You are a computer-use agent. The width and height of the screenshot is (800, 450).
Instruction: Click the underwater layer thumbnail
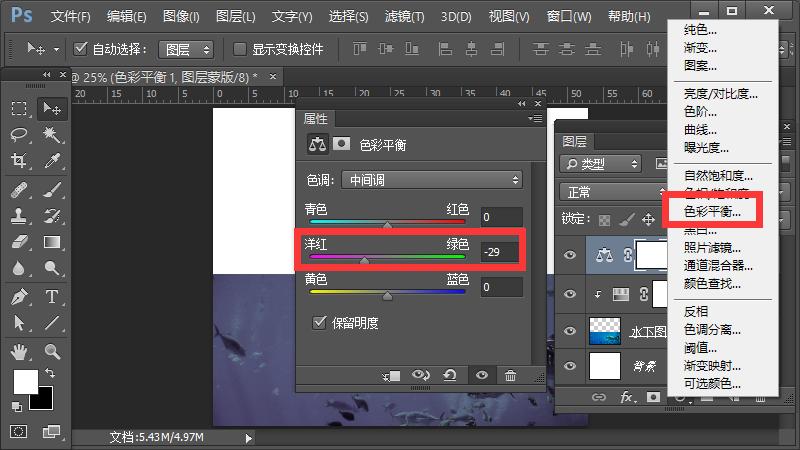[605, 331]
